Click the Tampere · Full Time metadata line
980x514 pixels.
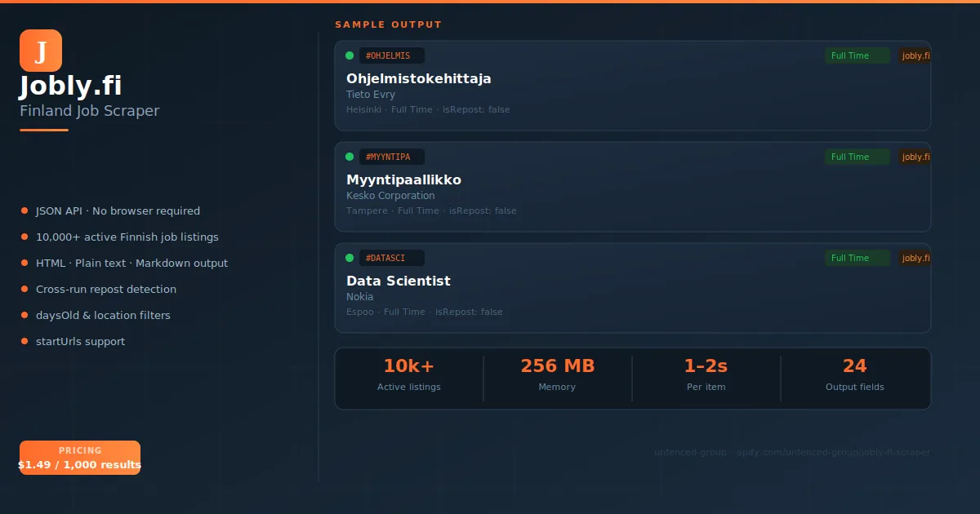(x=431, y=210)
